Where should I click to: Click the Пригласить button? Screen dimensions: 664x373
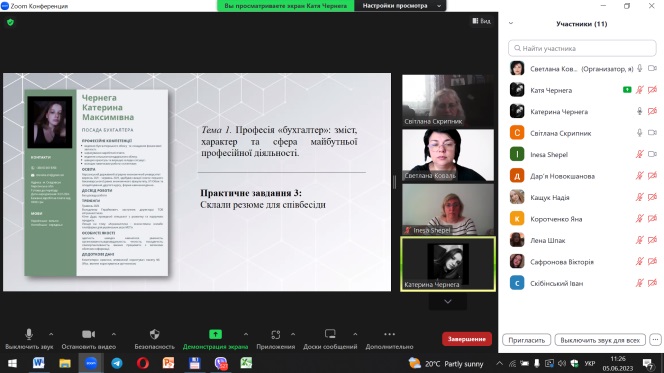[x=526, y=340]
